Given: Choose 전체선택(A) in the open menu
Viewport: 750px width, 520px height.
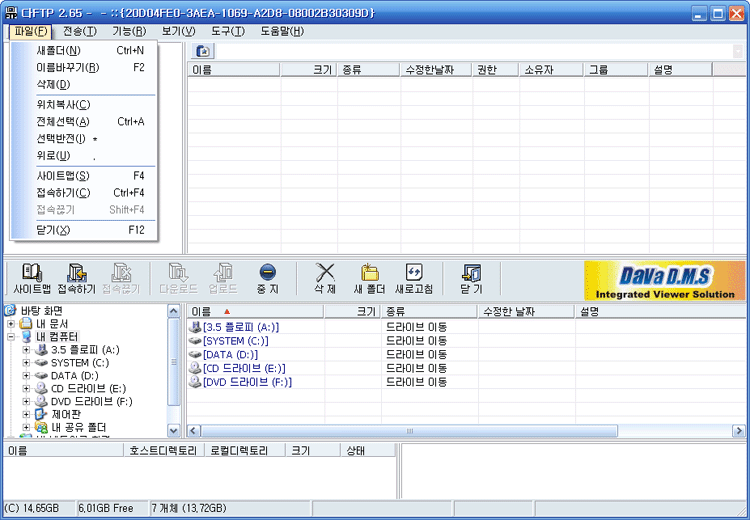Looking at the screenshot, I should point(62,122).
